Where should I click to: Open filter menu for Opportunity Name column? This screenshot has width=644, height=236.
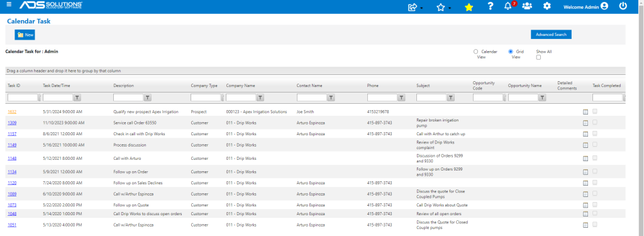(x=543, y=98)
